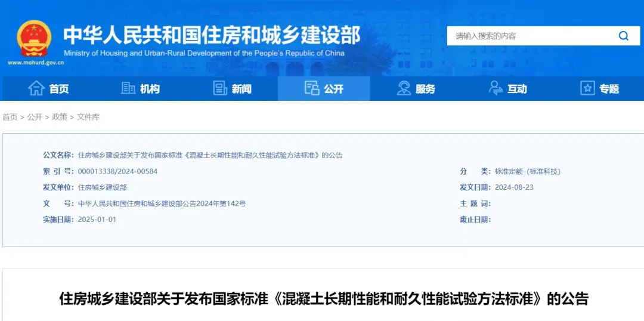Open the 互动 navigation tab

[x=507, y=88]
